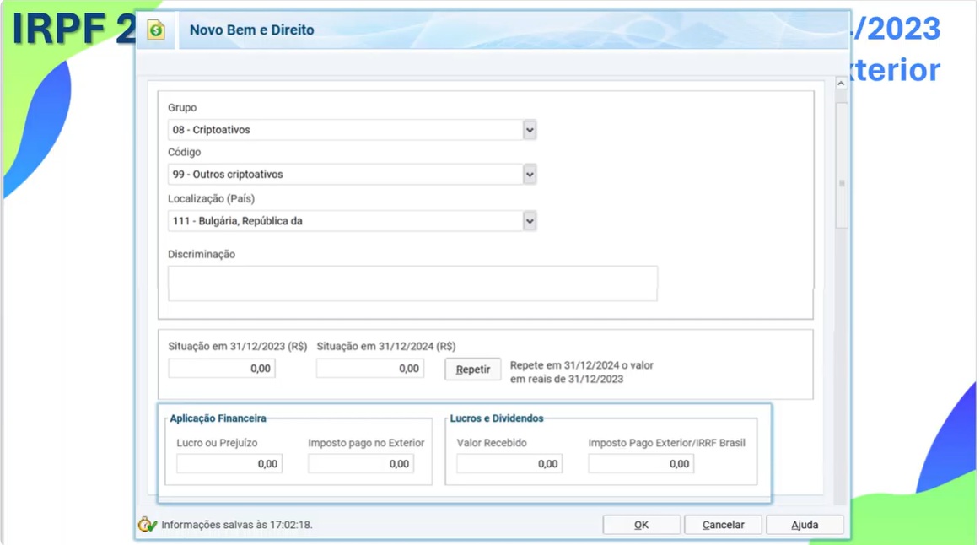
Task: Select the Situação em 31/12/2023 value field
Action: [222, 369]
